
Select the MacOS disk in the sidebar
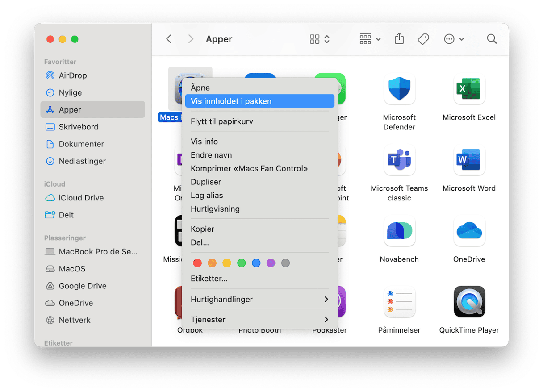click(x=92, y=269)
